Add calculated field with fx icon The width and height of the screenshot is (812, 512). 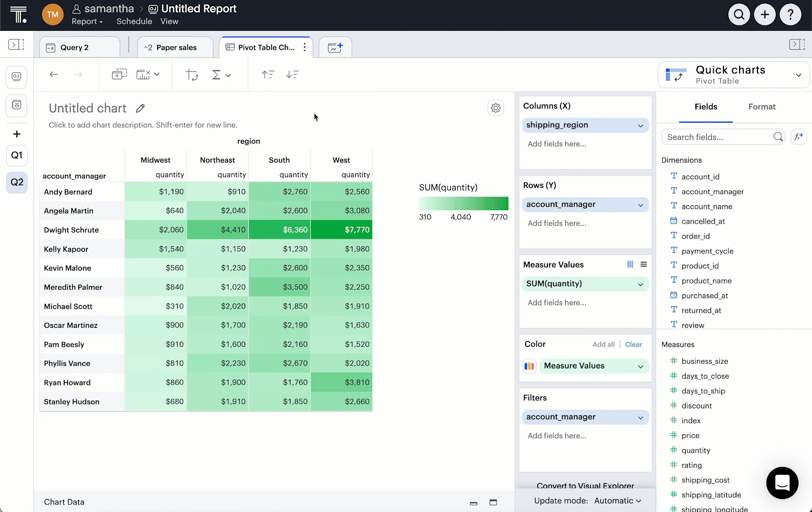(x=798, y=137)
